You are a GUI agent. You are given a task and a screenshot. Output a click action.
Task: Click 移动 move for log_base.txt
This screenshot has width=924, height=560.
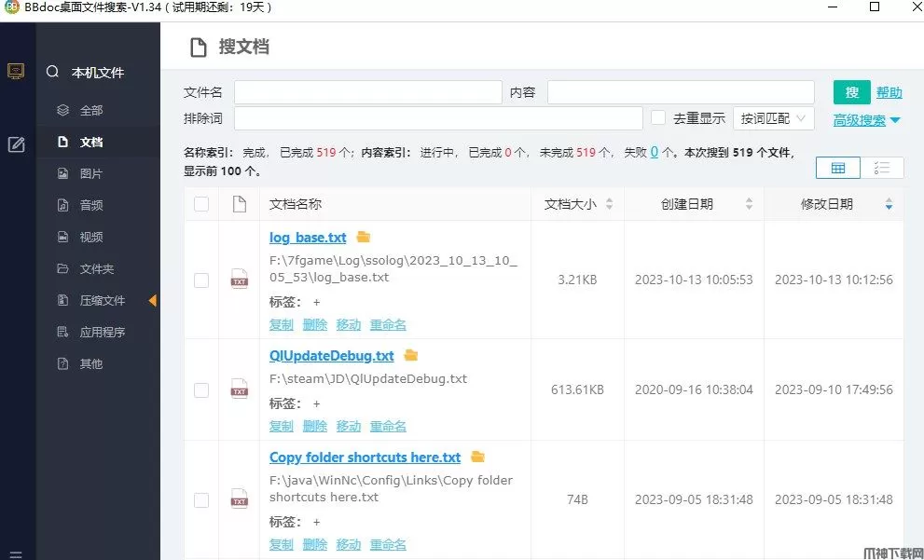tap(349, 324)
